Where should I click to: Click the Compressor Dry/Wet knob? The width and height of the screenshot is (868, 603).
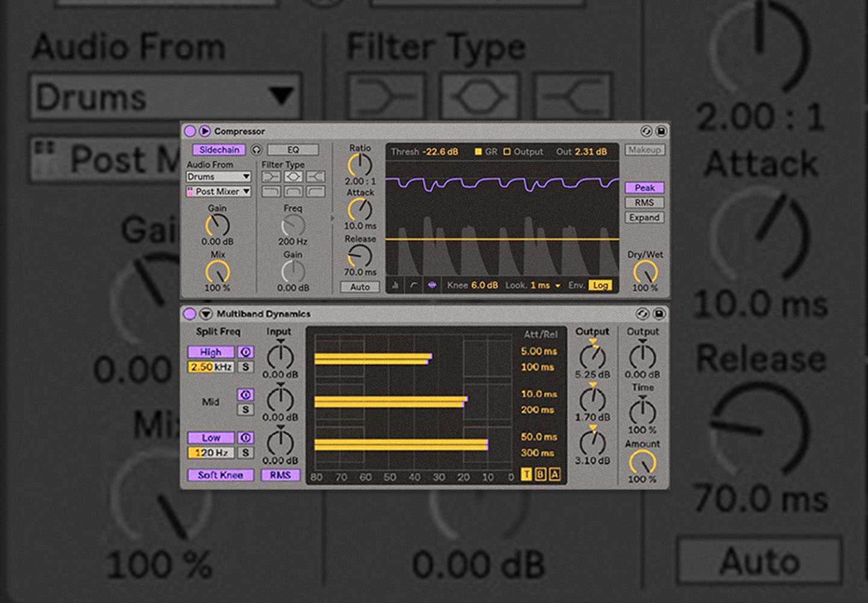(x=644, y=271)
